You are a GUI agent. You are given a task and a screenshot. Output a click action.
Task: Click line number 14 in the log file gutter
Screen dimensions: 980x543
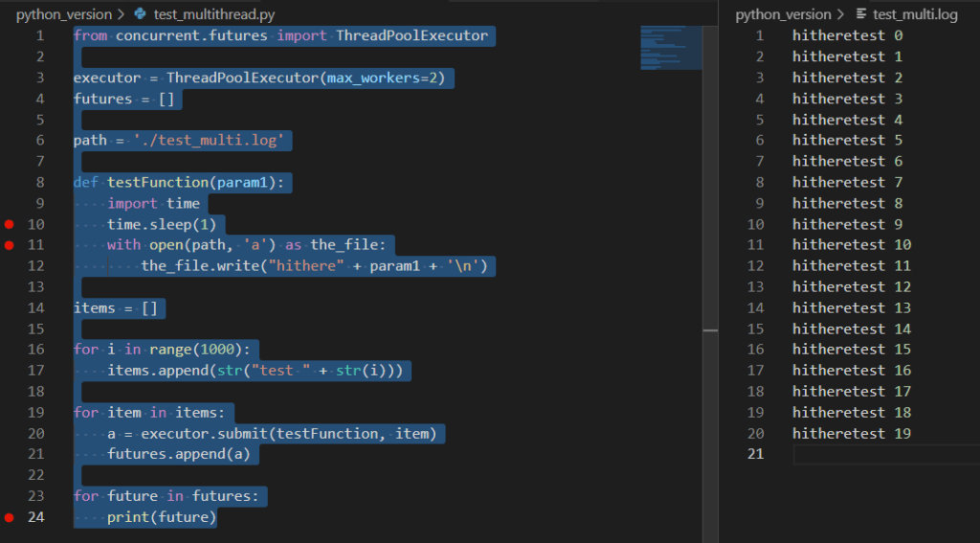(755, 307)
